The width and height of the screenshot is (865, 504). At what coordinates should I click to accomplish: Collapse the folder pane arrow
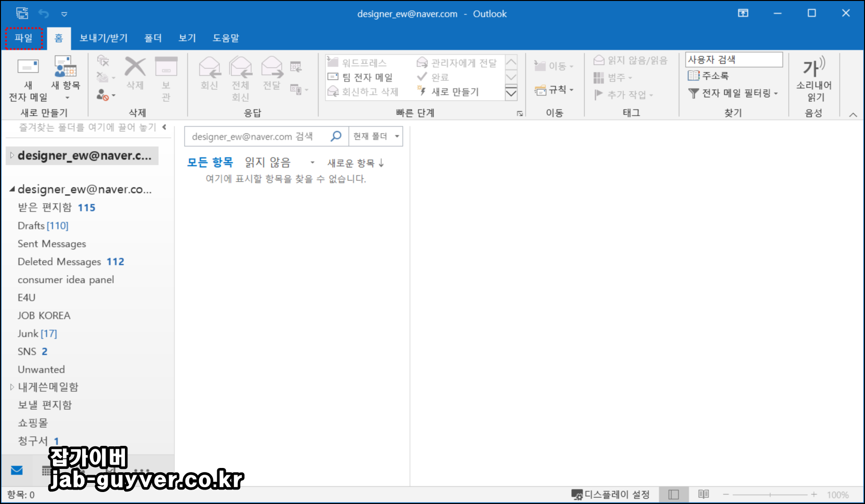[164, 127]
